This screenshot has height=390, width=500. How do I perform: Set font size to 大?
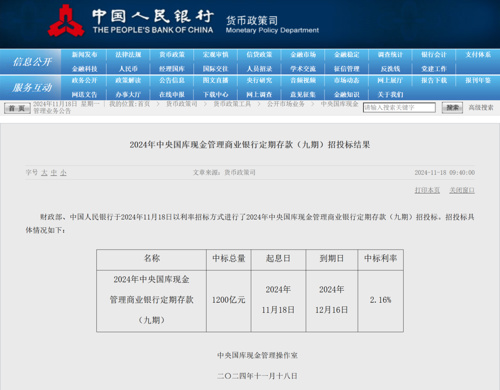44,173
